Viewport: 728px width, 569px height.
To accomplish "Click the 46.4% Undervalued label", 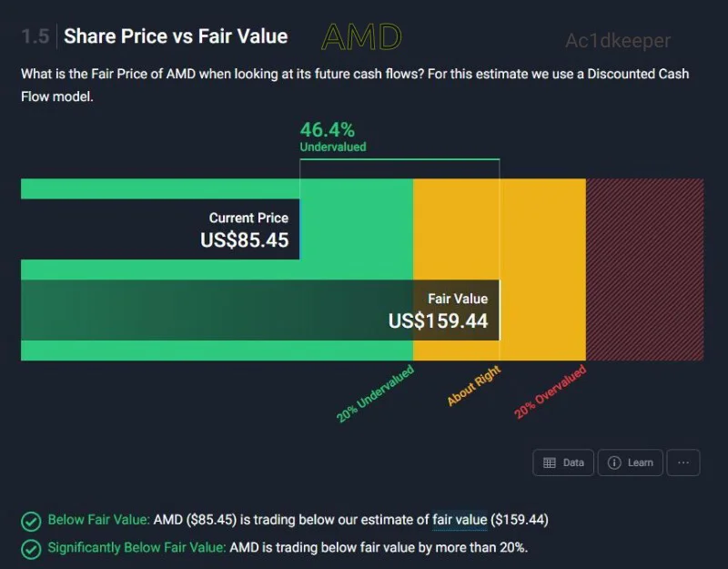I will pyautogui.click(x=332, y=137).
